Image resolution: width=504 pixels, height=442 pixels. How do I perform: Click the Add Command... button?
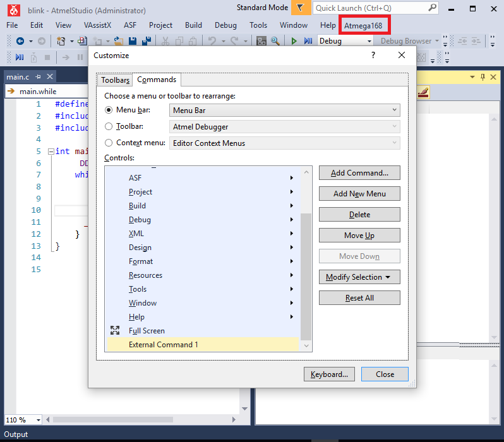[x=359, y=173]
